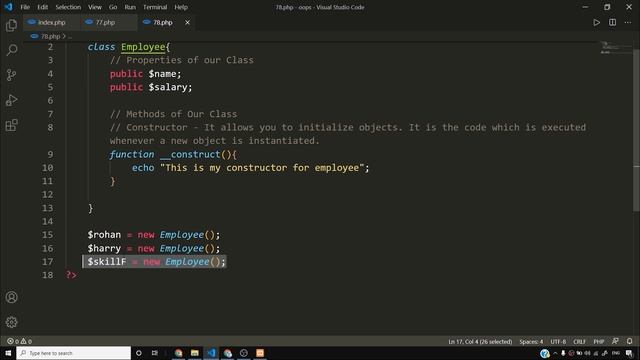
Task: Click the VS Code logo in title bar
Action: coord(8,7)
